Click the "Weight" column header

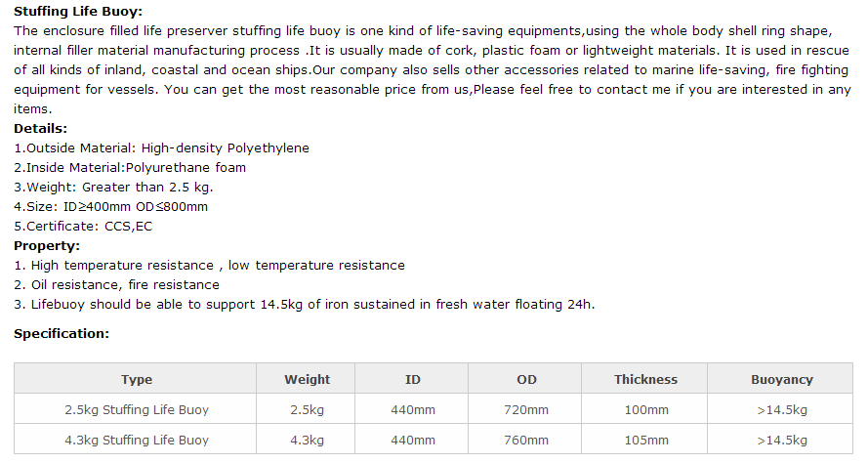click(307, 380)
